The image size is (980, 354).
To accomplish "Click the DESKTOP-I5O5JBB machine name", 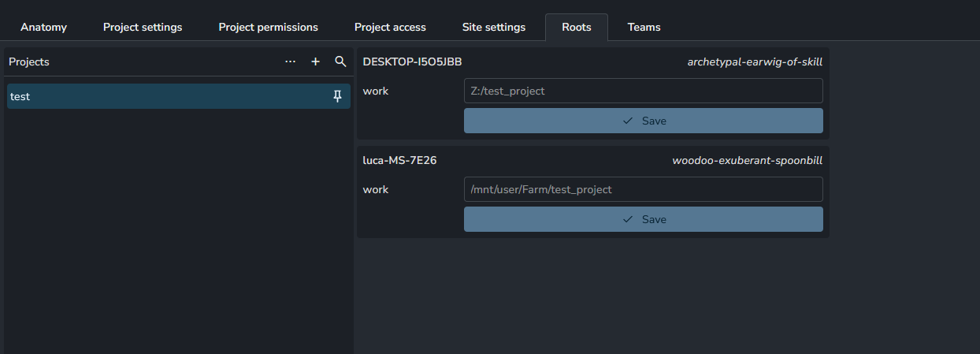I will [412, 61].
